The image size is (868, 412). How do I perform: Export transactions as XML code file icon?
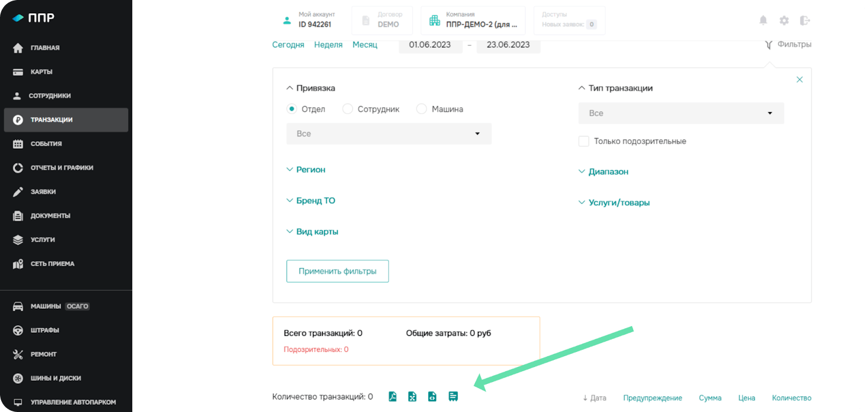click(x=432, y=396)
